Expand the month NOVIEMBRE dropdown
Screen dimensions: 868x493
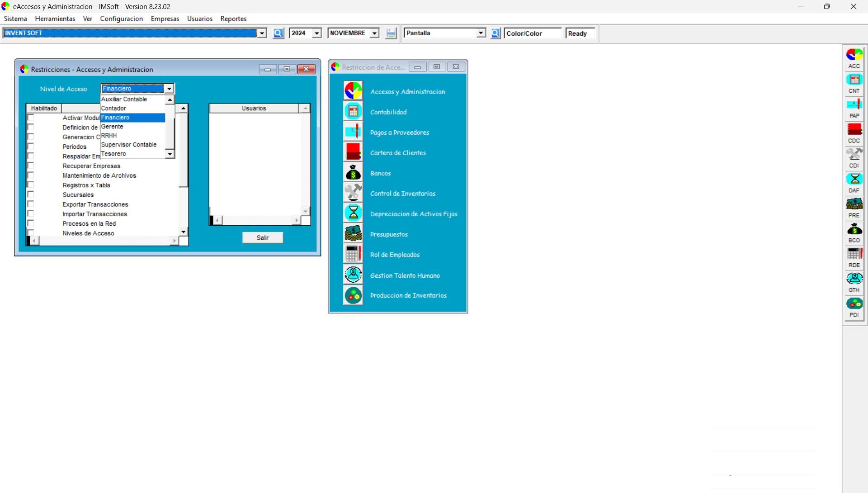click(374, 33)
